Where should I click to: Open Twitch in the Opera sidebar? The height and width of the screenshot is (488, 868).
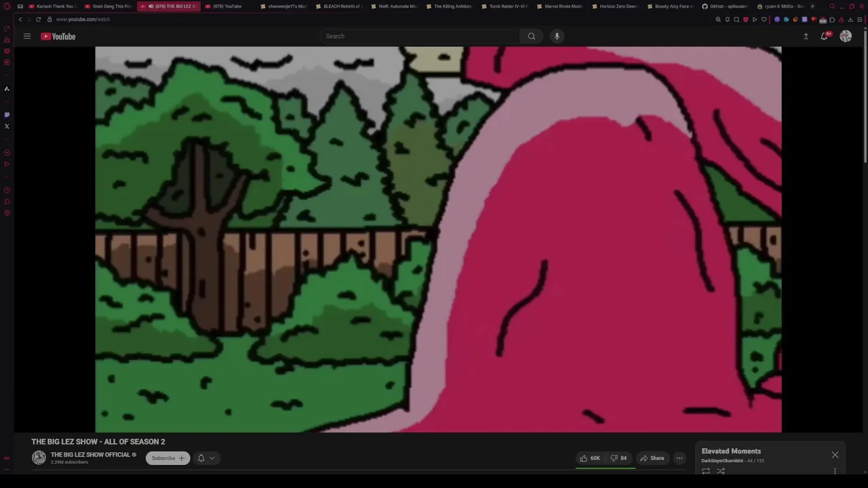tap(7, 115)
